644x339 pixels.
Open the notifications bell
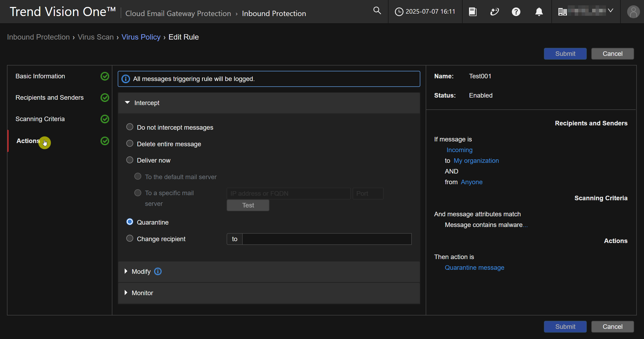coord(539,12)
